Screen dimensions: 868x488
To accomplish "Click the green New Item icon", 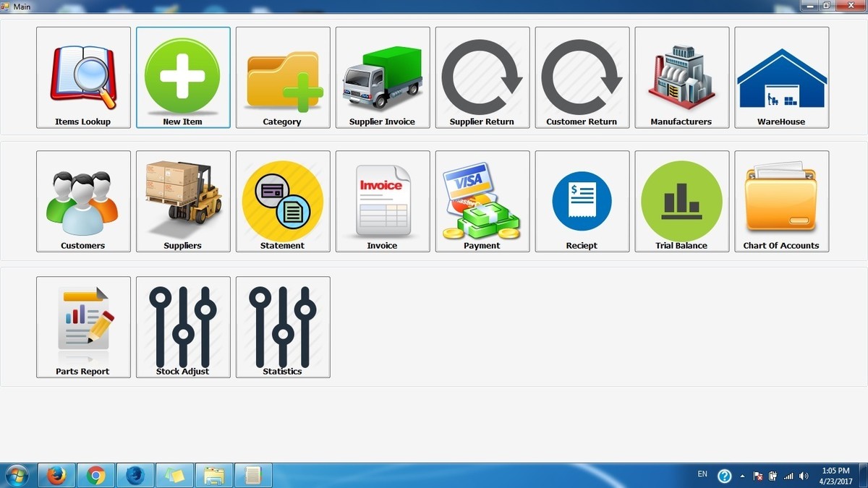I will [183, 77].
